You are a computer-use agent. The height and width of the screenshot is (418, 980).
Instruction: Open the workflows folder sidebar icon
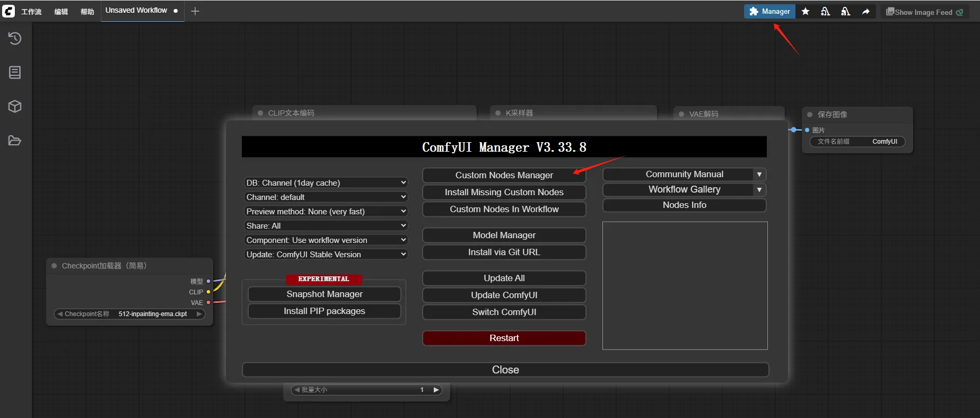click(15, 141)
